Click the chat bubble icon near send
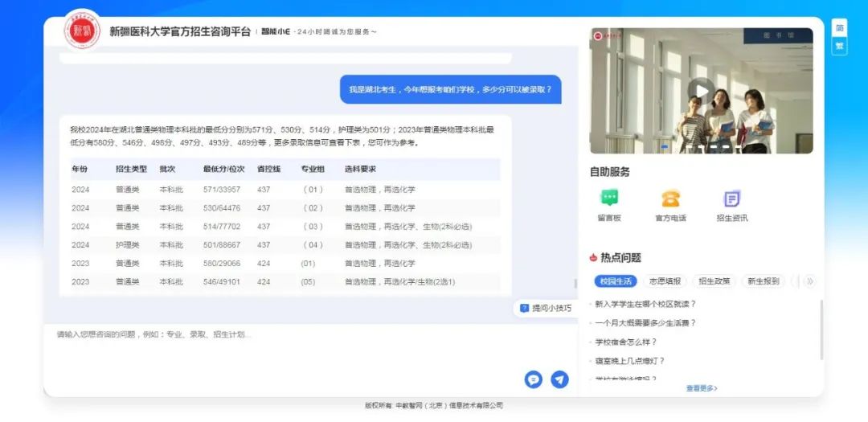The image size is (868, 422). [533, 379]
